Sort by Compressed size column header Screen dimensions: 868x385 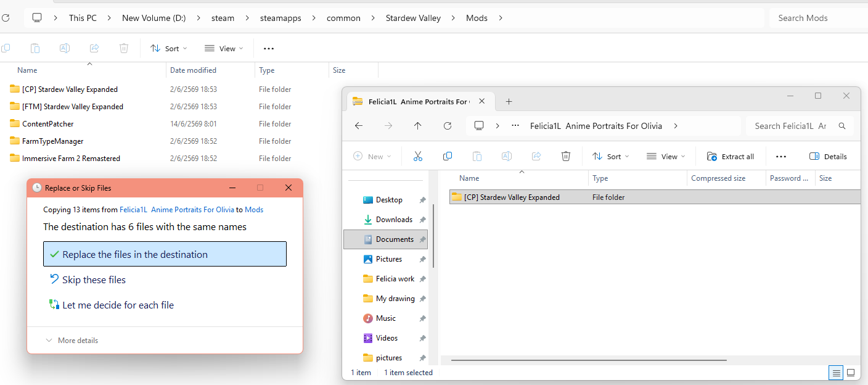pos(727,178)
